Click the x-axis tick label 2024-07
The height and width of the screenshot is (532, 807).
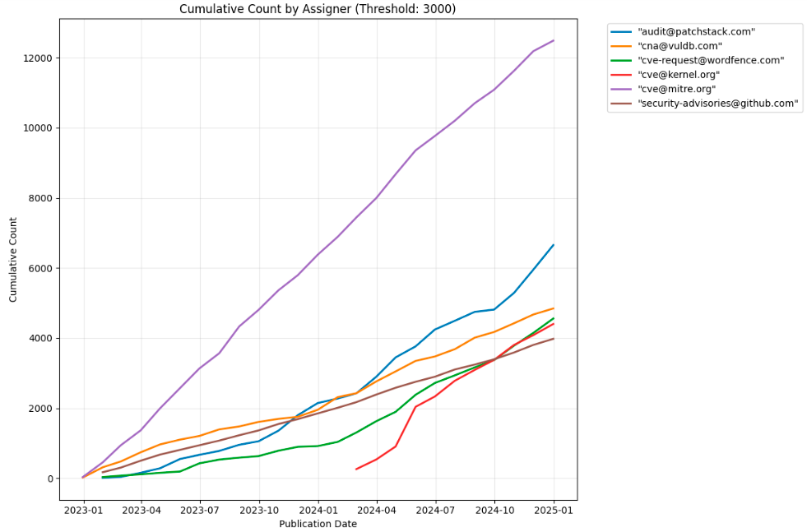pos(436,511)
